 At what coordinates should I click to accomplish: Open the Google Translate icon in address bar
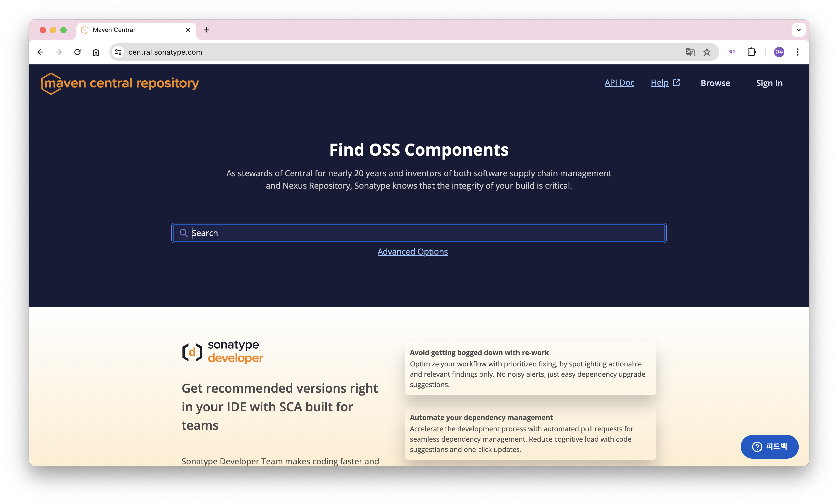[690, 52]
